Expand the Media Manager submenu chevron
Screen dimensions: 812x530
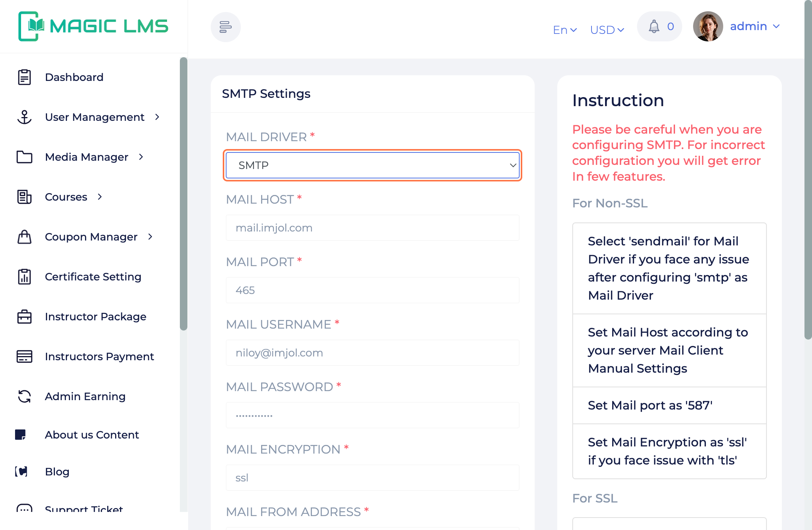click(x=141, y=157)
